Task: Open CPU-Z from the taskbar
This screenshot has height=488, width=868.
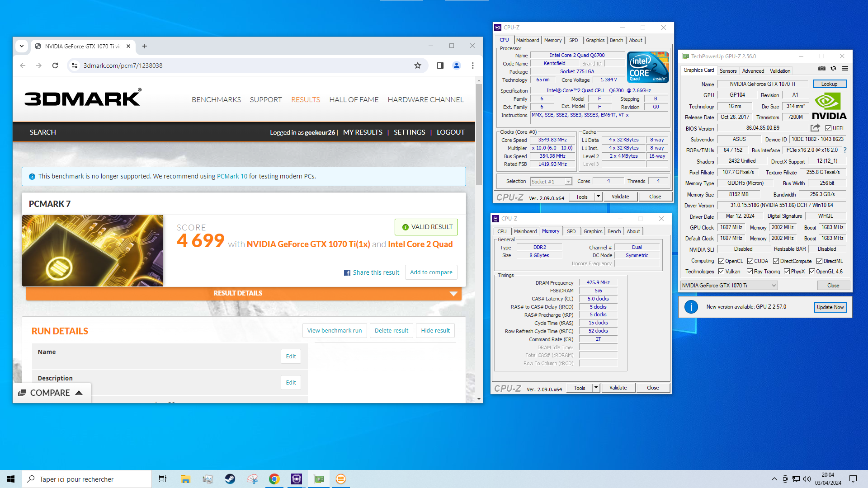Action: (x=297, y=479)
